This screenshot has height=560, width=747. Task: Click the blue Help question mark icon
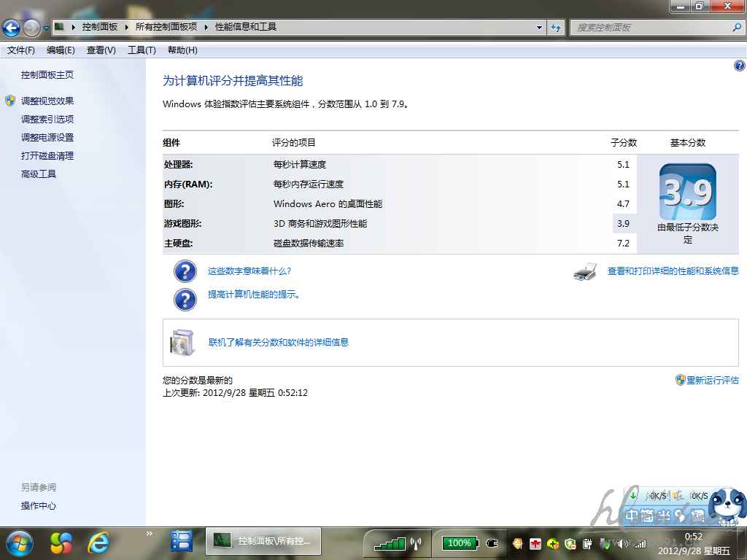(739, 66)
